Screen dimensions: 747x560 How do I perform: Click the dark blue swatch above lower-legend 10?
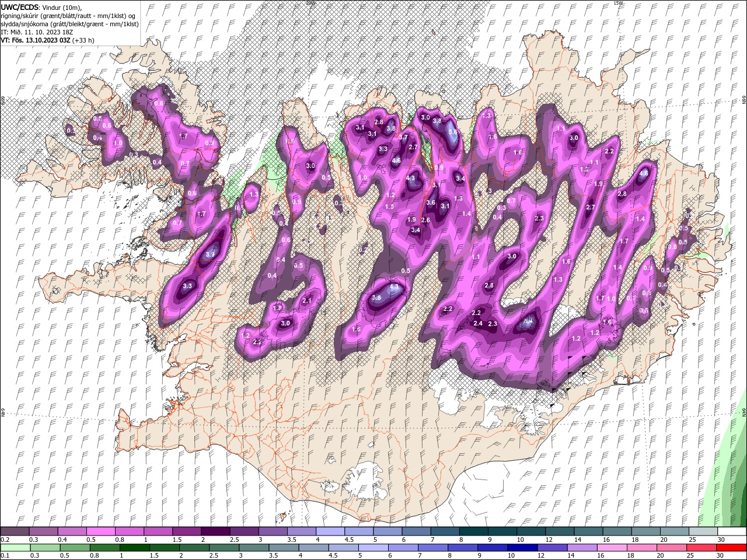tap(521, 548)
